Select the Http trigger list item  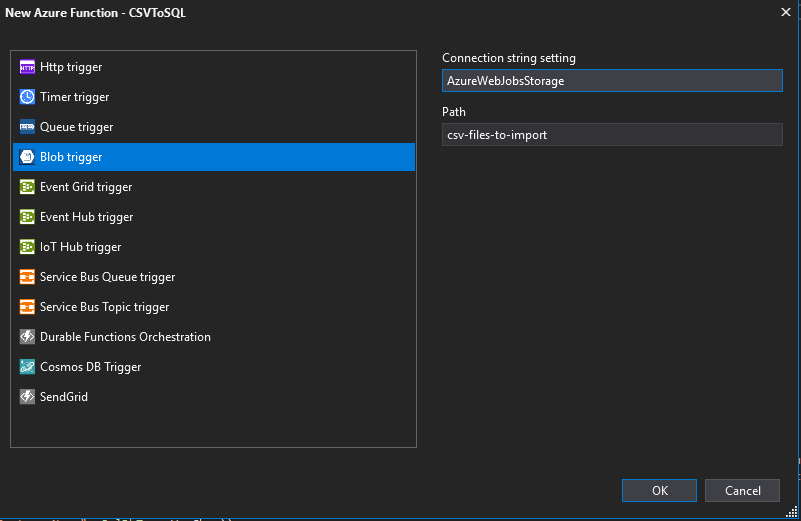click(71, 67)
